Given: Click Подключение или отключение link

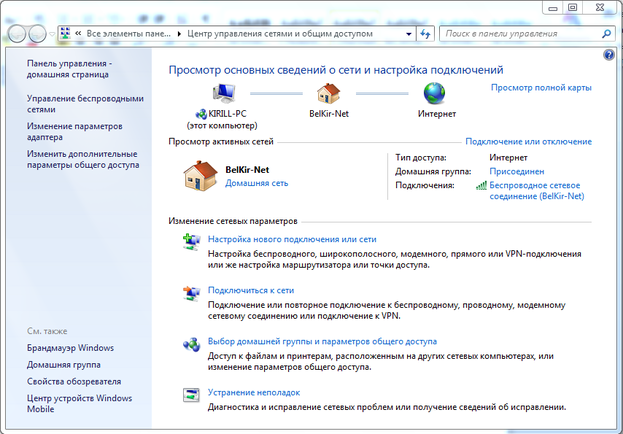Looking at the screenshot, I should pyautogui.click(x=528, y=141).
